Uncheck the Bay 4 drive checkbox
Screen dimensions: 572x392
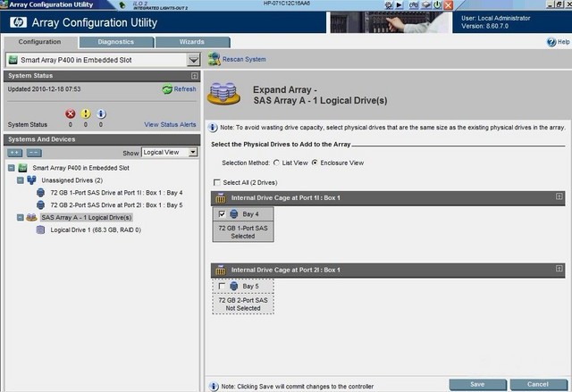[221, 214]
